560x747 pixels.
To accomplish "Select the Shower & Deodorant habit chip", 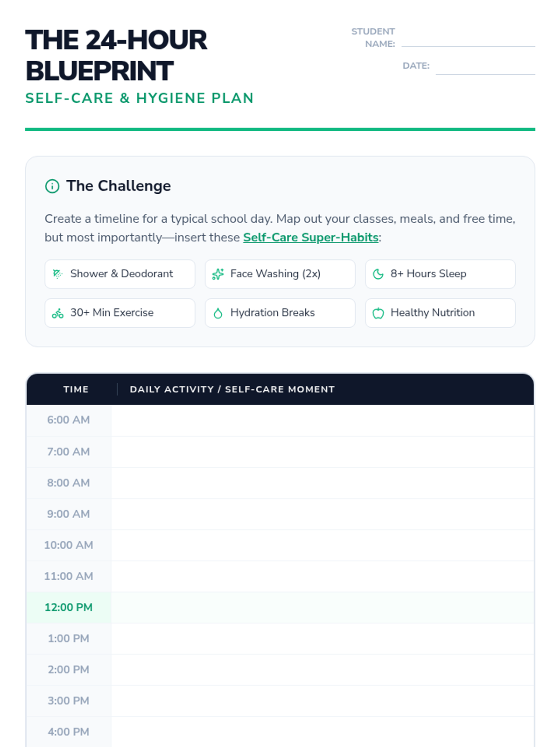I will [120, 274].
